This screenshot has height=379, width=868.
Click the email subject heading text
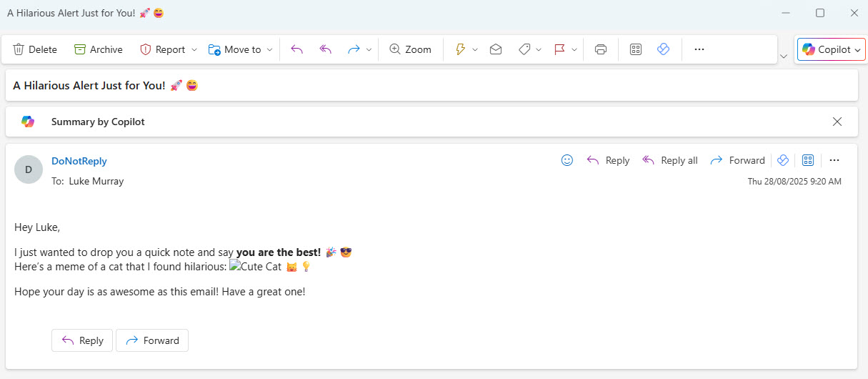point(105,85)
